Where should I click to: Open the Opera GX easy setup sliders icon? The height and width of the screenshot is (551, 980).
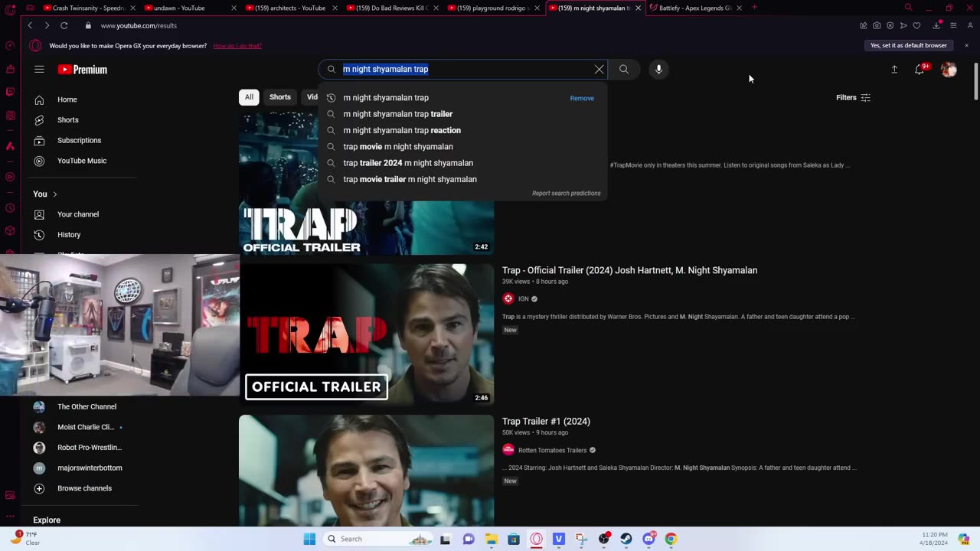click(953, 25)
